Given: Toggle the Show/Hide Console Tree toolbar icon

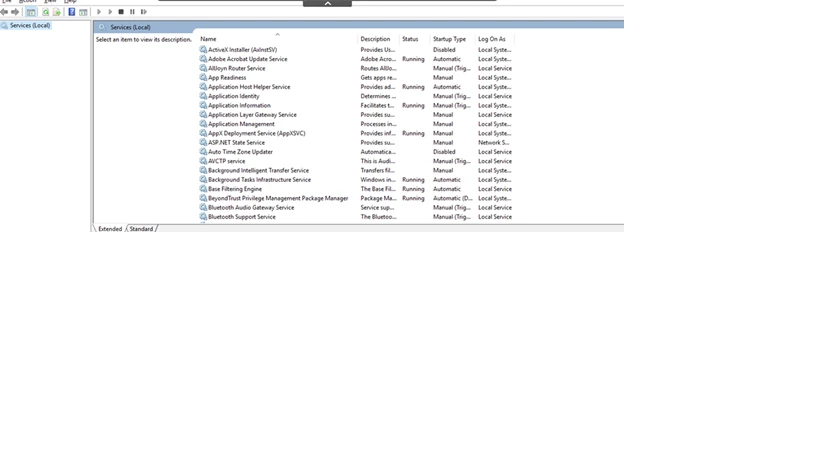Looking at the screenshot, I should [x=31, y=11].
